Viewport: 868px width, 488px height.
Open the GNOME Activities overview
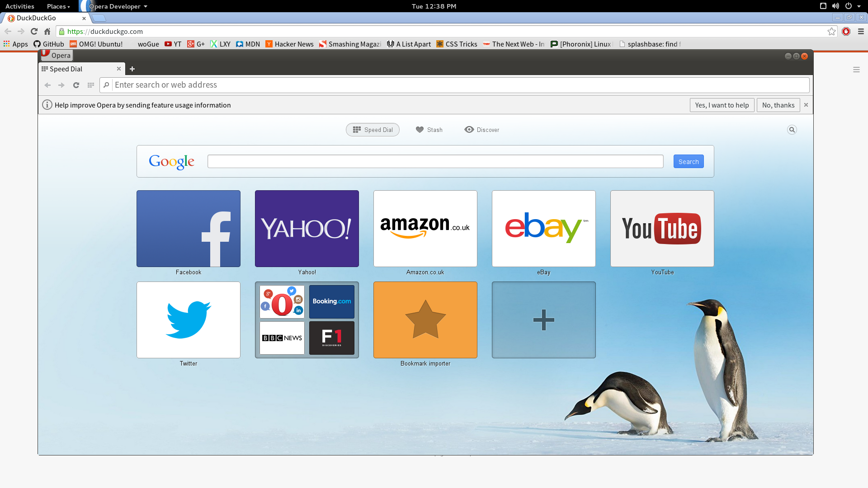(x=20, y=6)
